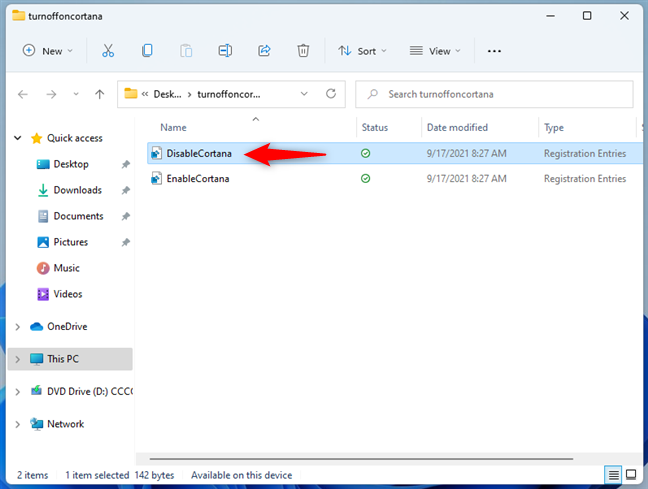The height and width of the screenshot is (489, 648).
Task: Select This PC in sidebar
Action: (x=70, y=359)
